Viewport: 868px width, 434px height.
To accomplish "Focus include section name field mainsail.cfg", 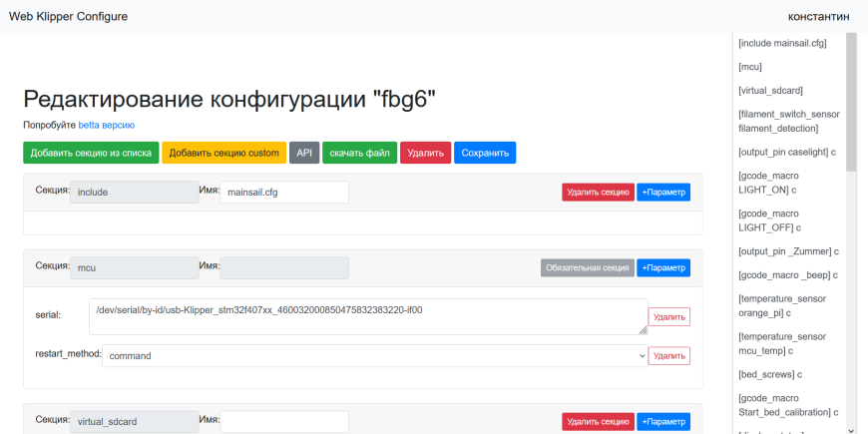I will point(284,193).
